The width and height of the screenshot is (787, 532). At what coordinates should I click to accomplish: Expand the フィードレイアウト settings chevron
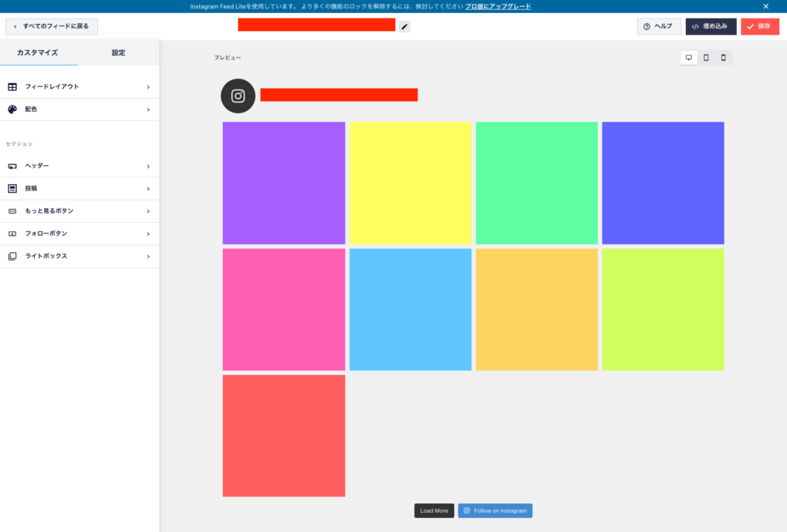[149, 86]
